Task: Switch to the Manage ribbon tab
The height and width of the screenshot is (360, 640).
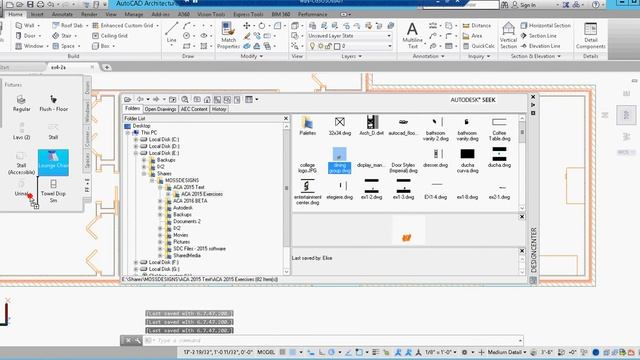Action: click(x=134, y=14)
